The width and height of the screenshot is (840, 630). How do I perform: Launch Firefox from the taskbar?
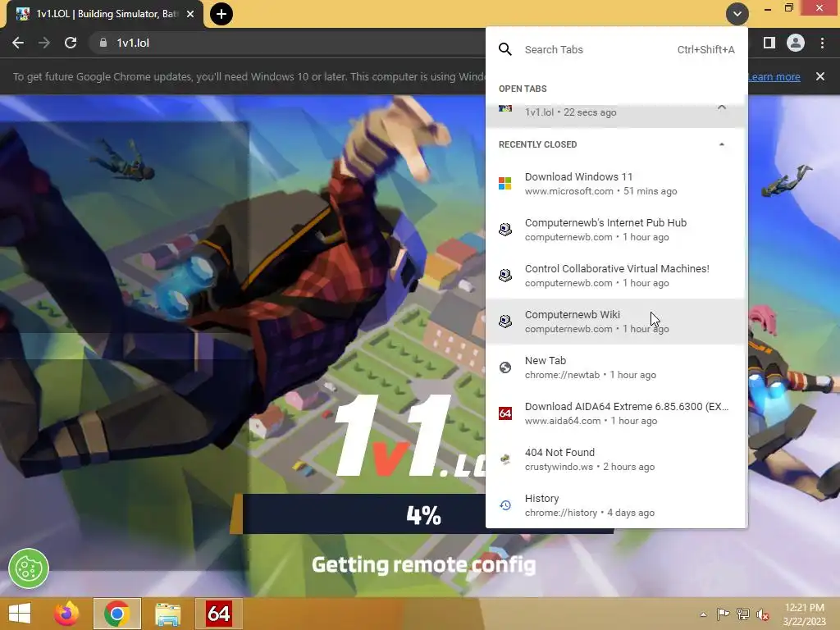(66, 614)
